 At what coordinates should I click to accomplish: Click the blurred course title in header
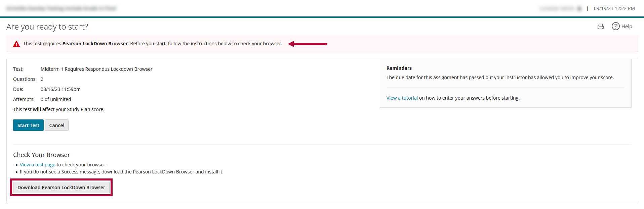point(61,8)
